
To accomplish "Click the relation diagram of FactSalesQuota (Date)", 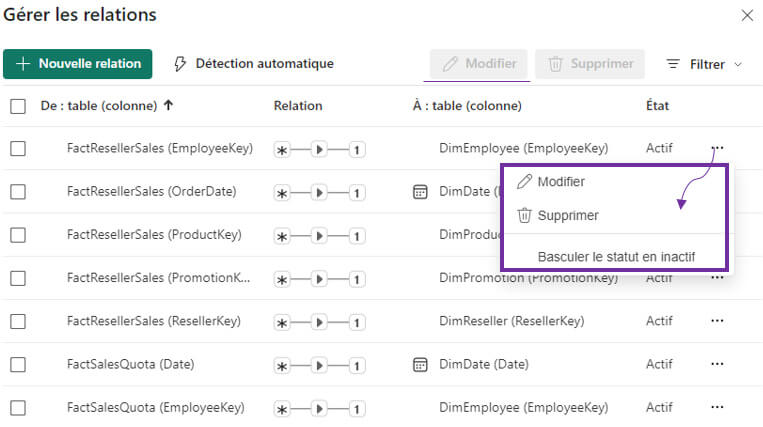I will click(319, 365).
